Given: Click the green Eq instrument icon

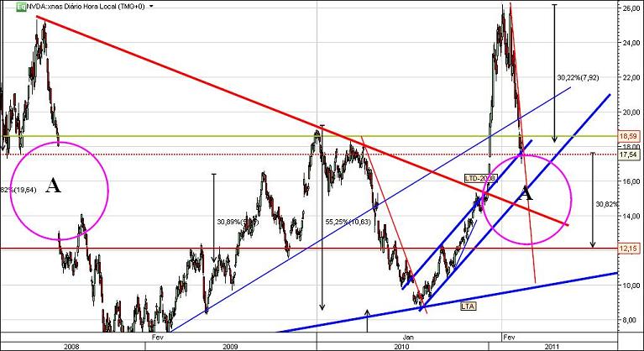Looking at the screenshot, I should click(x=20, y=7).
